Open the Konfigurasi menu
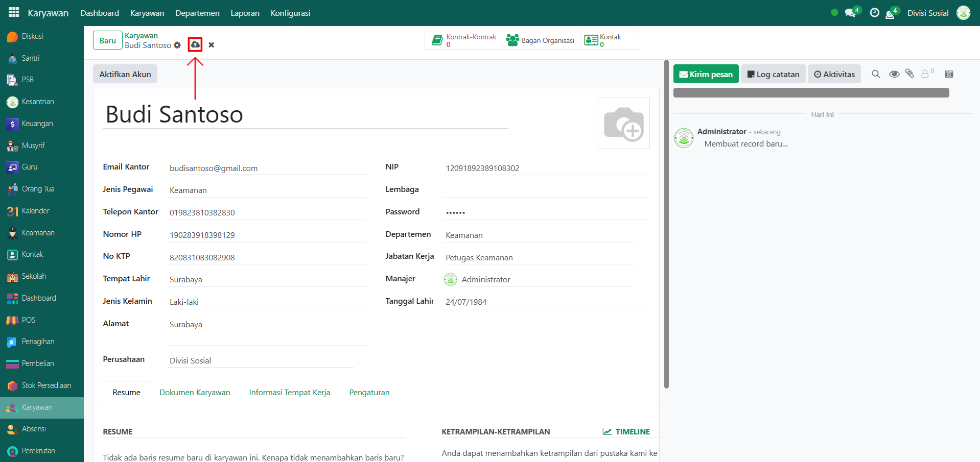 290,13
